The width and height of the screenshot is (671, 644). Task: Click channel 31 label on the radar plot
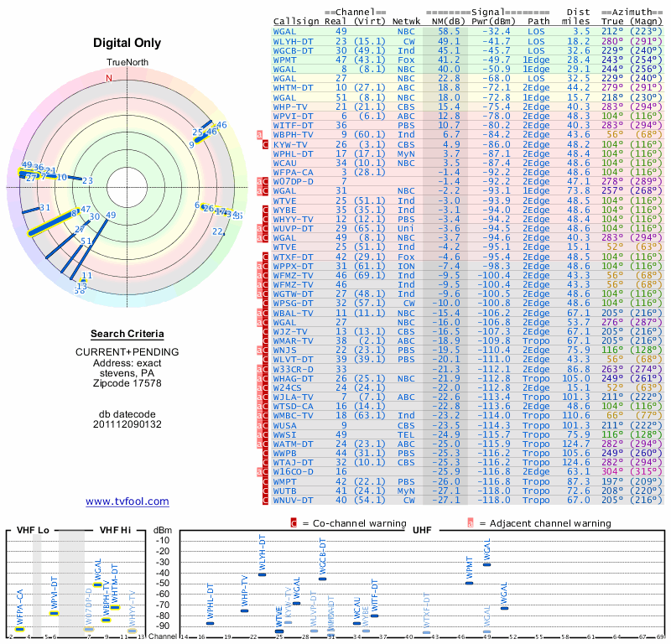point(45,208)
